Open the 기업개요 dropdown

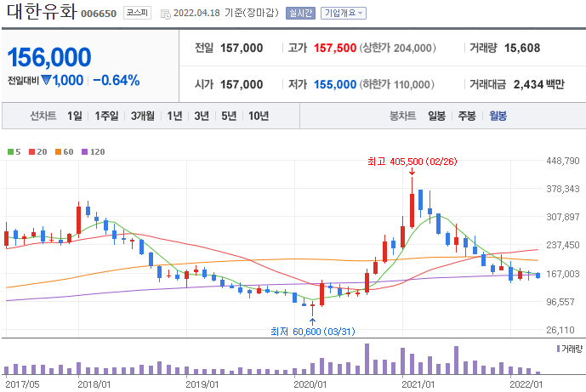click(x=344, y=13)
